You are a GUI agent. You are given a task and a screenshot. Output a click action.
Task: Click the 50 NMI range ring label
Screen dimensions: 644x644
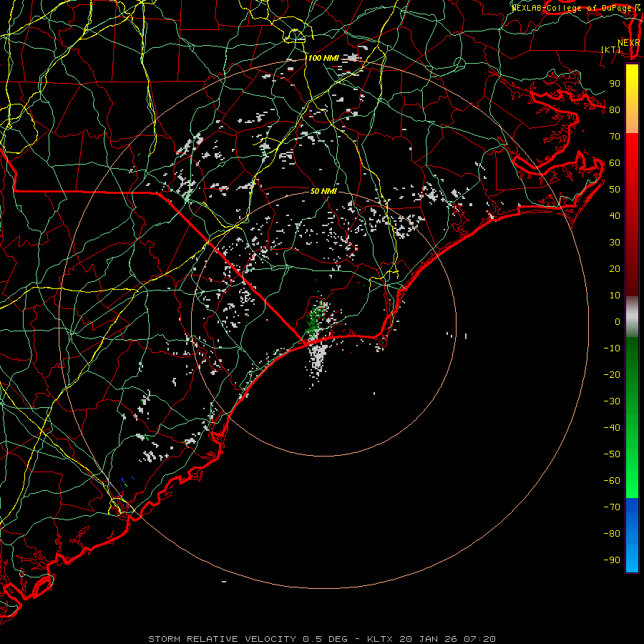pos(323,191)
